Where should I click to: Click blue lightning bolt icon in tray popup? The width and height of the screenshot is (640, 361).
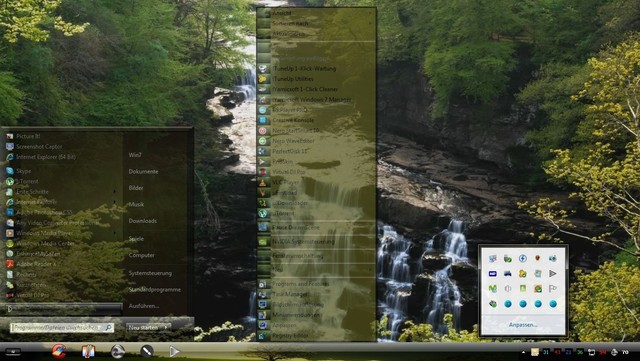(x=523, y=258)
